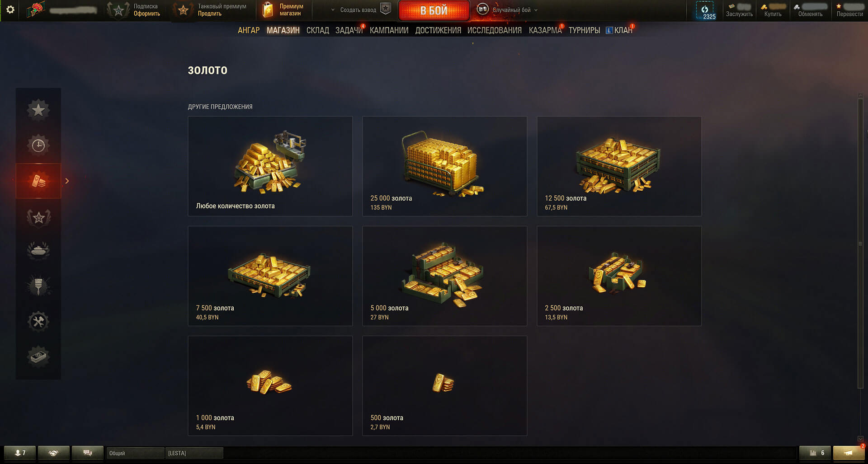The width and height of the screenshot is (868, 464).
Task: Open the cash bundle sidebar category
Action: tap(38, 356)
